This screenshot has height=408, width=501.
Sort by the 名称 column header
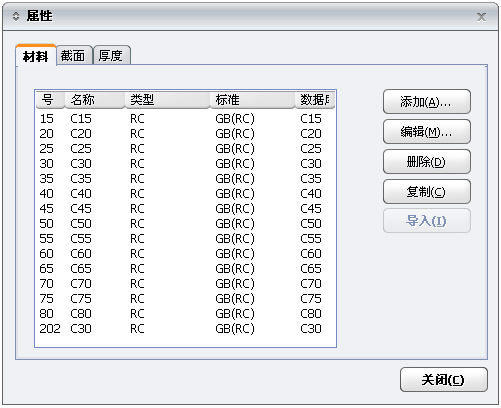pos(94,100)
